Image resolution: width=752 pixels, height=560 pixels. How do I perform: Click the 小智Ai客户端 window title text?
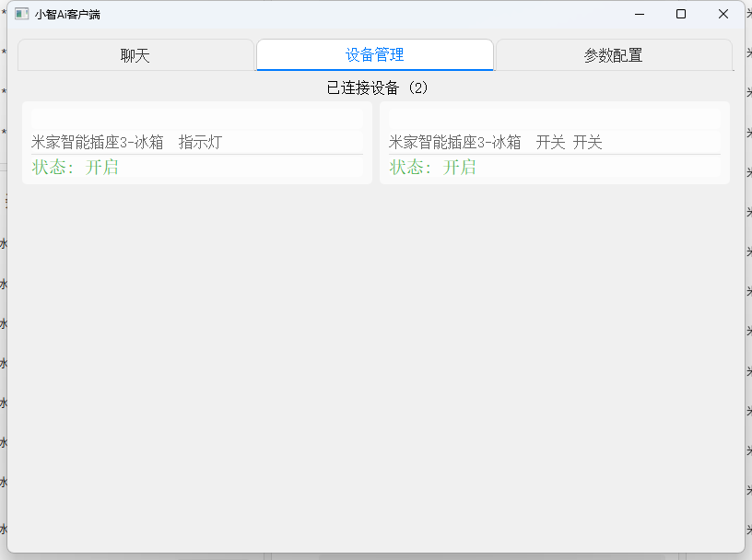[67, 14]
